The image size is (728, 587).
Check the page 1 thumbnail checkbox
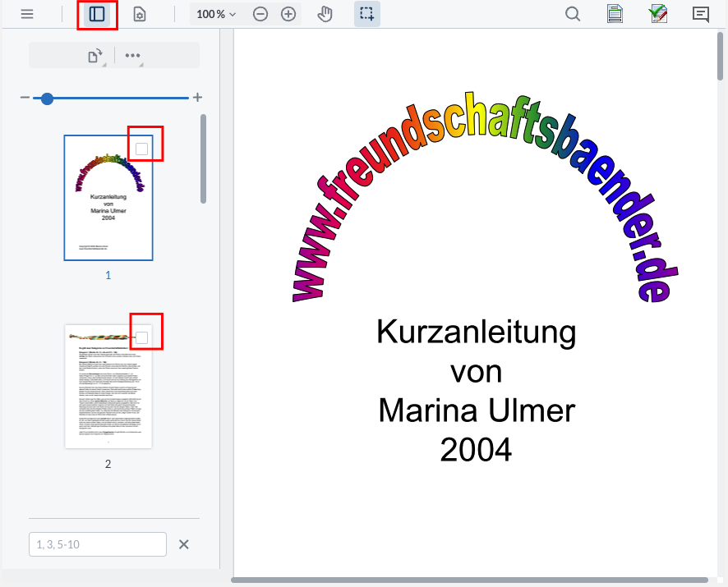(142, 149)
